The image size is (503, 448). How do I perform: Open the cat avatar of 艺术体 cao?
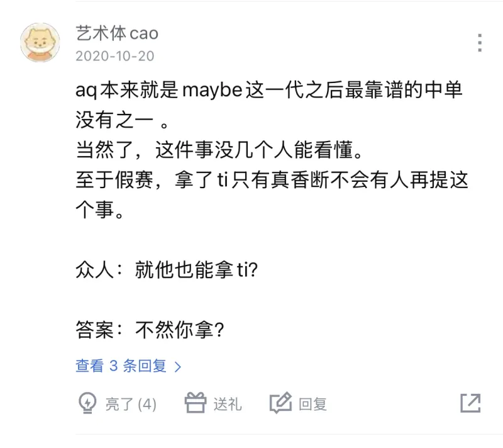(x=40, y=42)
